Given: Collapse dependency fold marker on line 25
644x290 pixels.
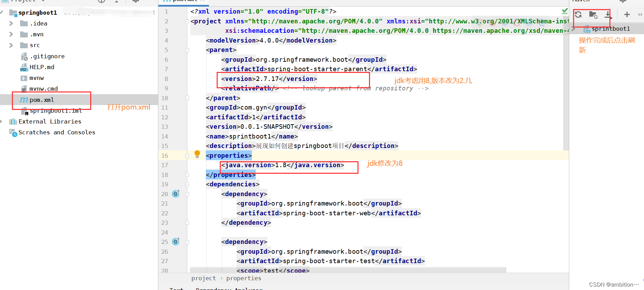Looking at the screenshot, I should point(187,242).
